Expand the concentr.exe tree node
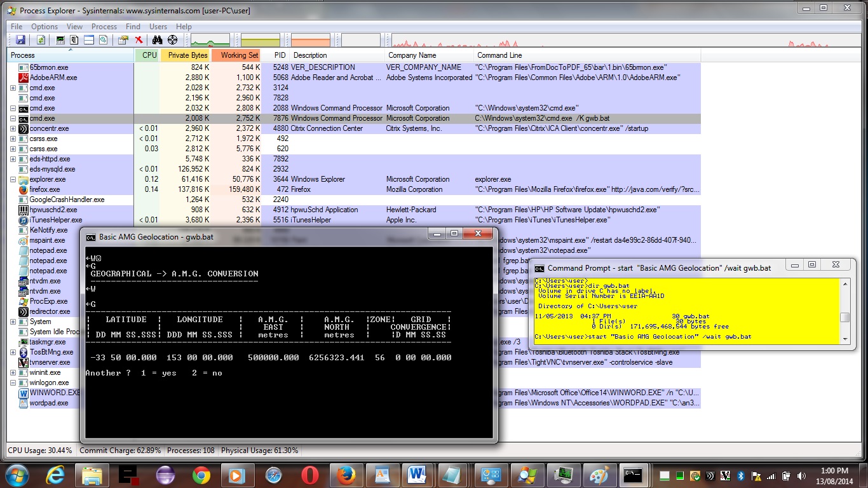Screen dimensions: 868x488 pos(13,129)
